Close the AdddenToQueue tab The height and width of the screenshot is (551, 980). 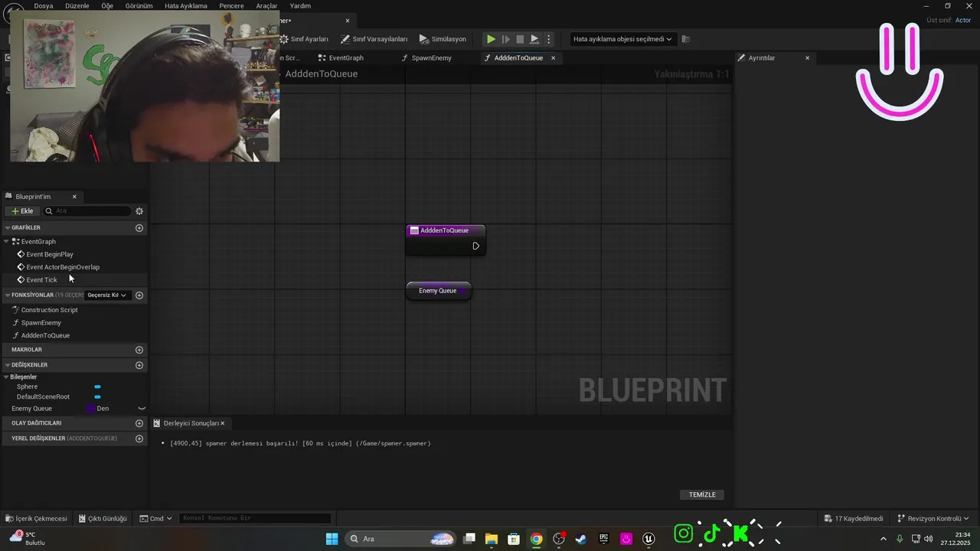pos(553,58)
